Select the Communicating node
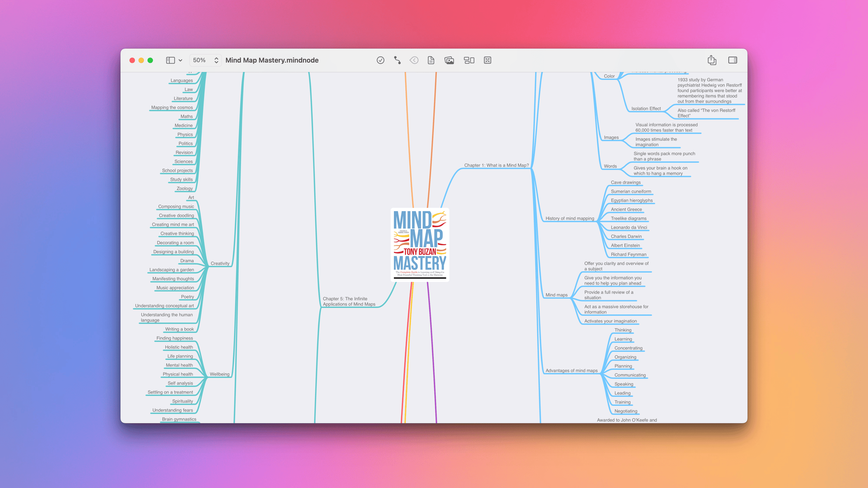This screenshot has height=488, width=868. pyautogui.click(x=630, y=375)
